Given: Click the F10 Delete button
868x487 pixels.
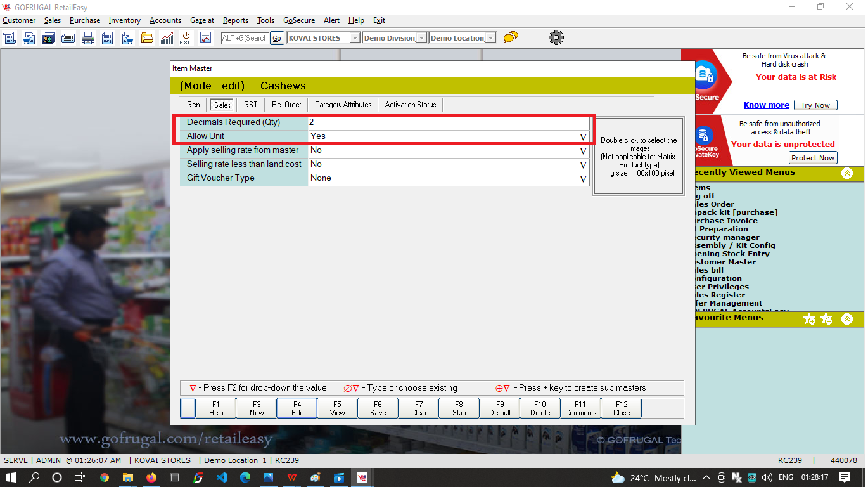Looking at the screenshot, I should [540, 408].
